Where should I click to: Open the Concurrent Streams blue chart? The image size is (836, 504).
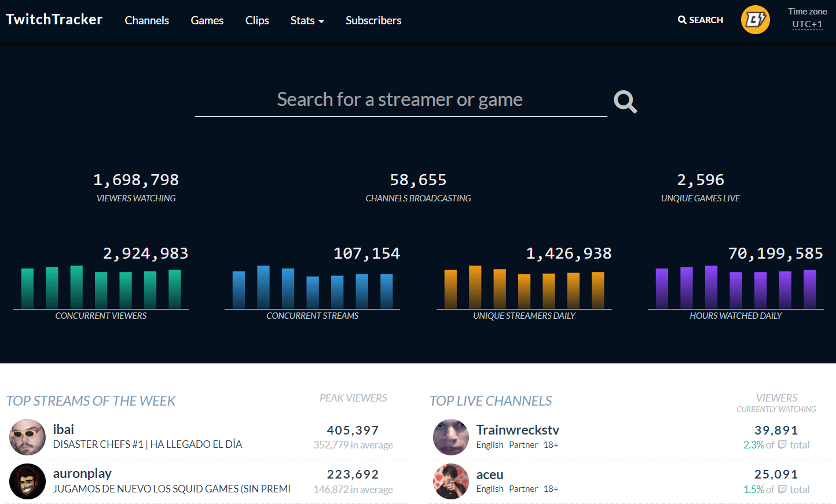pos(312,287)
